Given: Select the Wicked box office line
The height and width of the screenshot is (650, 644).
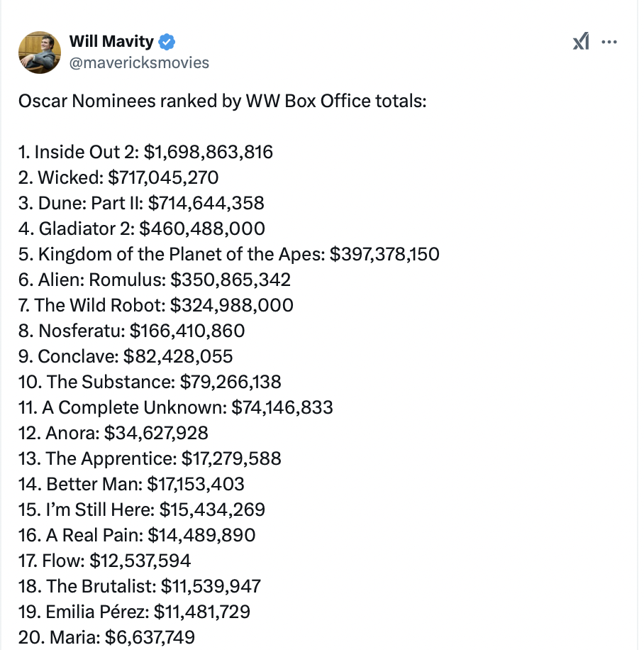Looking at the screenshot, I should pos(118,177).
